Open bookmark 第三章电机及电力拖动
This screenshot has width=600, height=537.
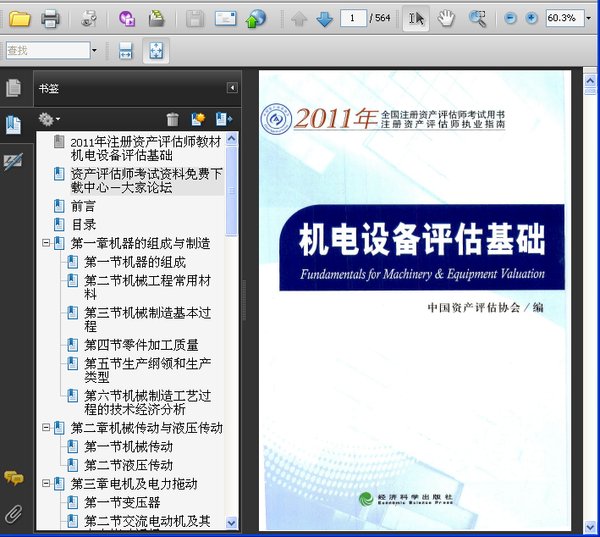[134, 484]
